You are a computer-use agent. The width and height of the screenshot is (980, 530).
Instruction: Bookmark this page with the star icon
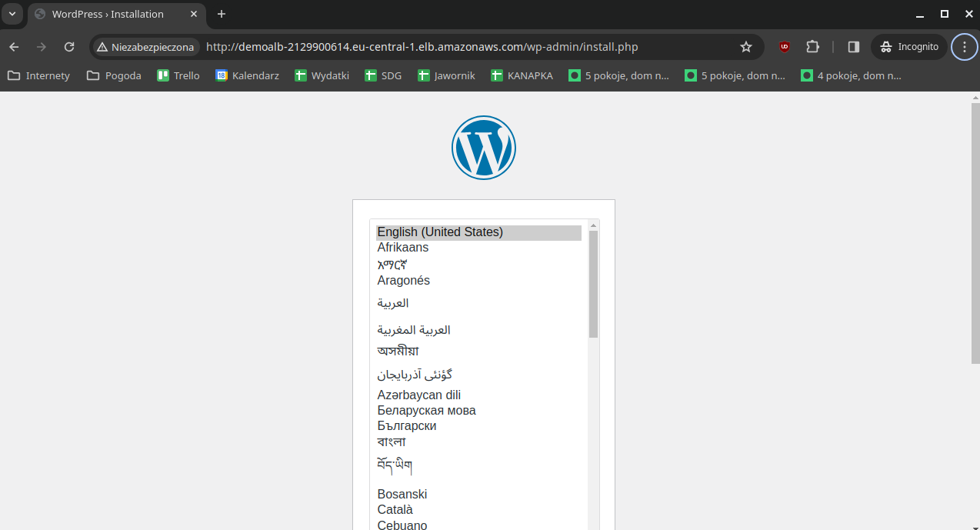[x=745, y=47]
